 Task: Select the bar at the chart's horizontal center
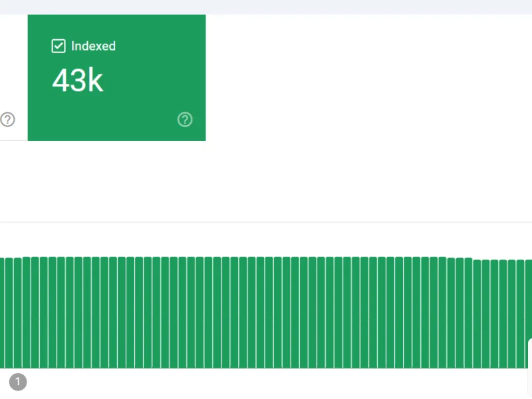(x=269, y=313)
